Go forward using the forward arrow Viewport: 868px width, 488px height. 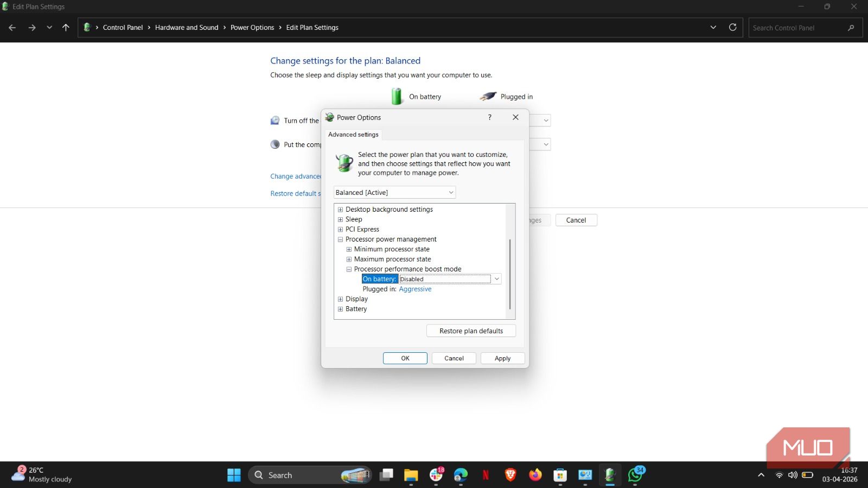(x=32, y=28)
